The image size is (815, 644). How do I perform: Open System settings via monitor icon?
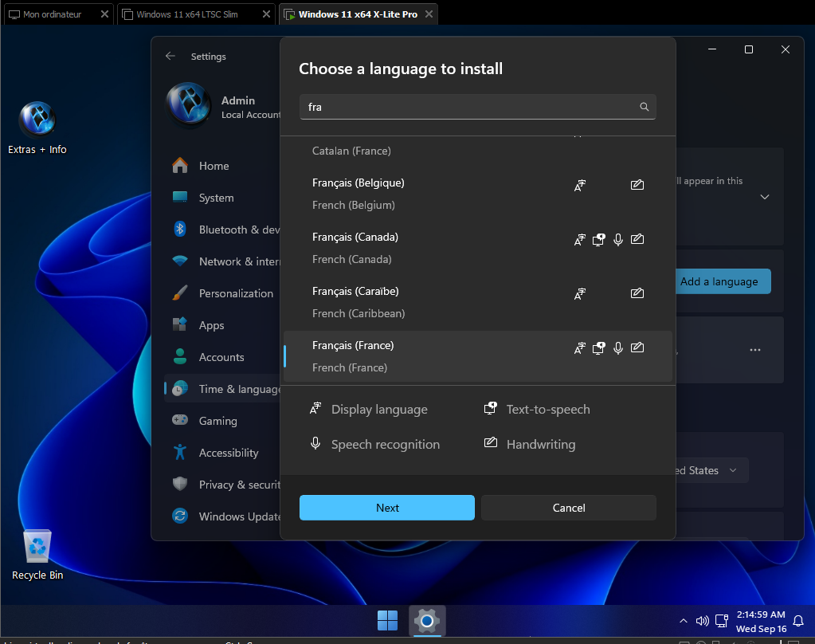(180, 197)
